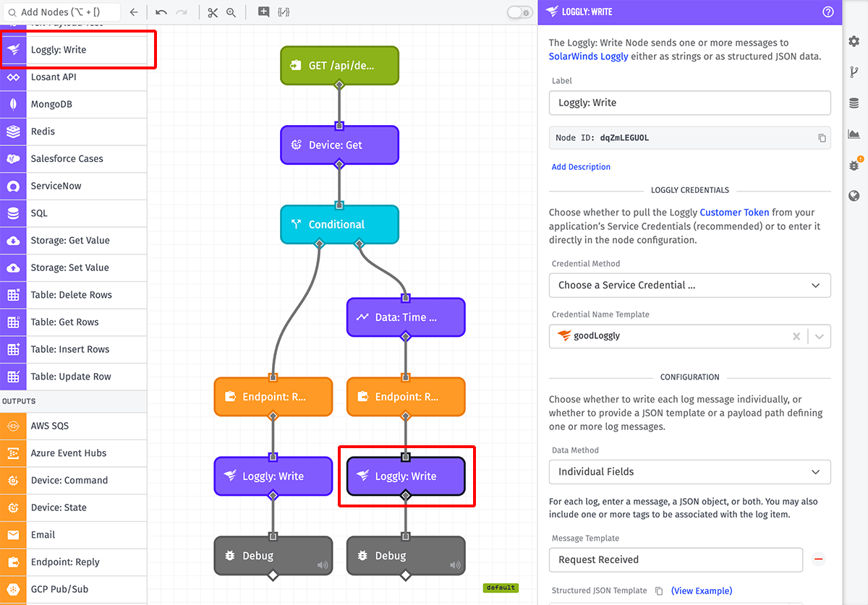868x605 pixels.
Task: Select Table: Delete Rows palette node
Action: click(73, 295)
